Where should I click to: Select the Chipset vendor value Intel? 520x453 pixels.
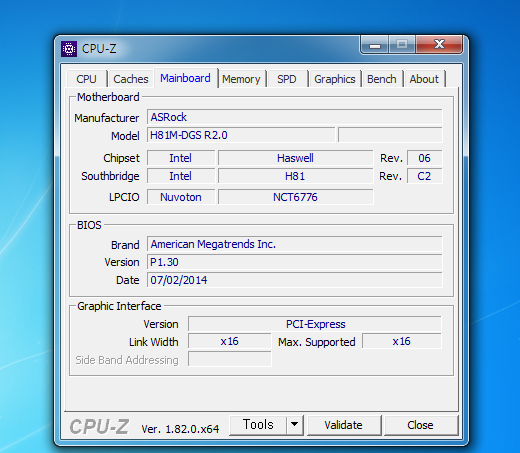[181, 158]
